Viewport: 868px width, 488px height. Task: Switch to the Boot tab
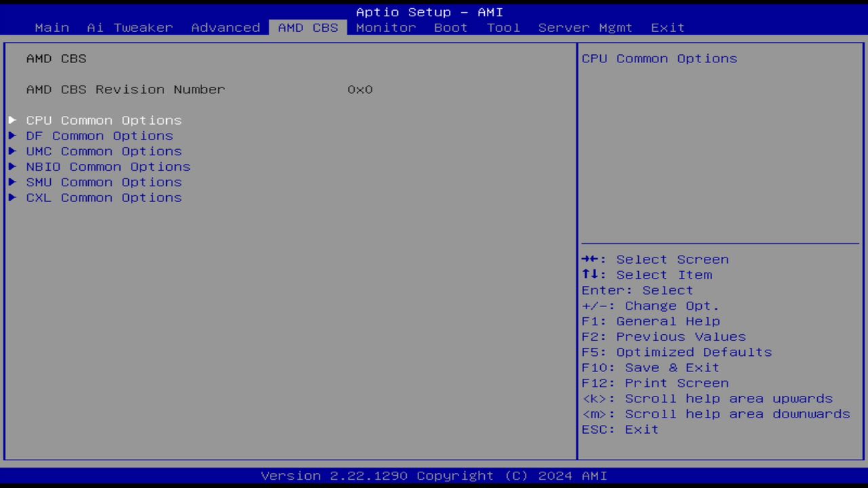tap(451, 28)
